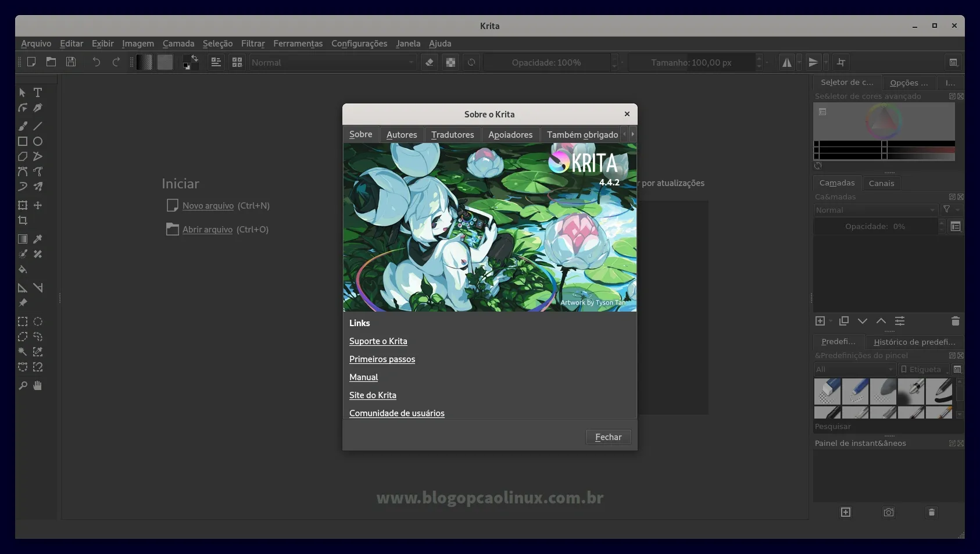This screenshot has width=980, height=554.
Task: Click the Pesquisar brush search field
Action: pos(888,427)
